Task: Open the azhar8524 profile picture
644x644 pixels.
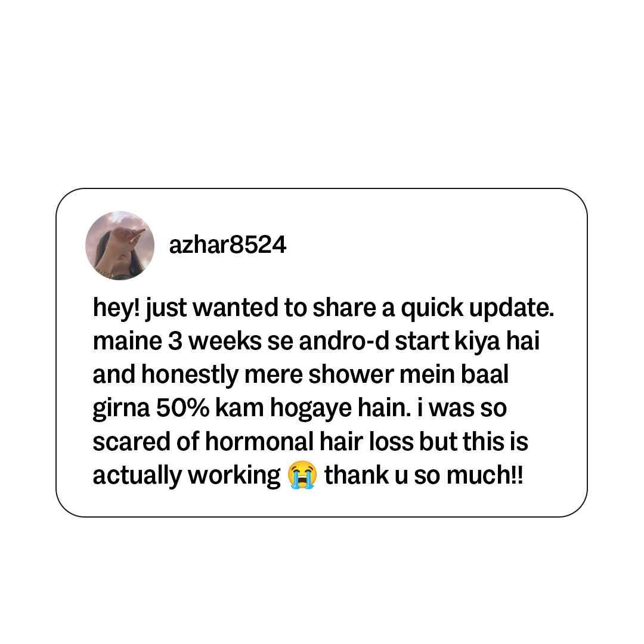Action: [x=119, y=246]
